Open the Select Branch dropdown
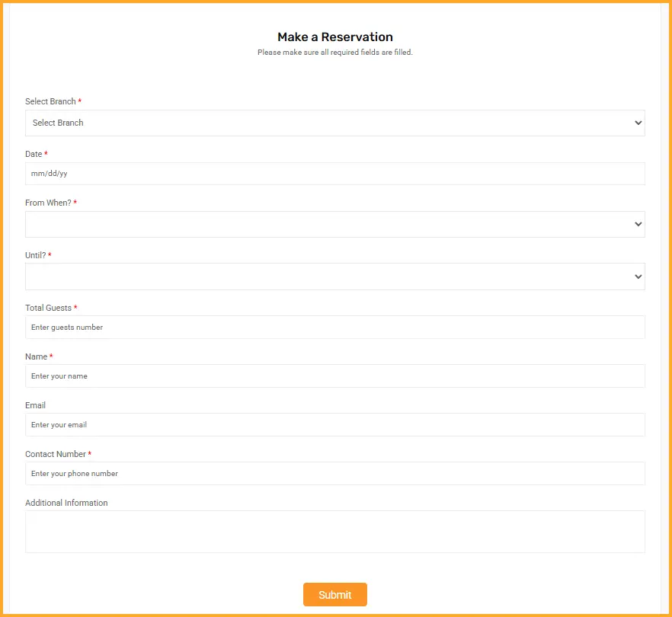The height and width of the screenshot is (617, 672). [334, 123]
